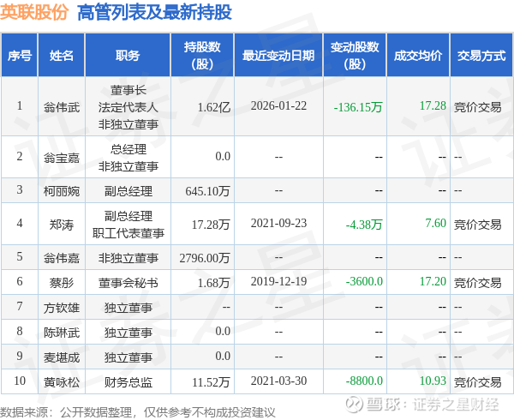Click the 财务总监 position cell
The height and width of the screenshot is (420, 514).
pyautogui.click(x=128, y=382)
